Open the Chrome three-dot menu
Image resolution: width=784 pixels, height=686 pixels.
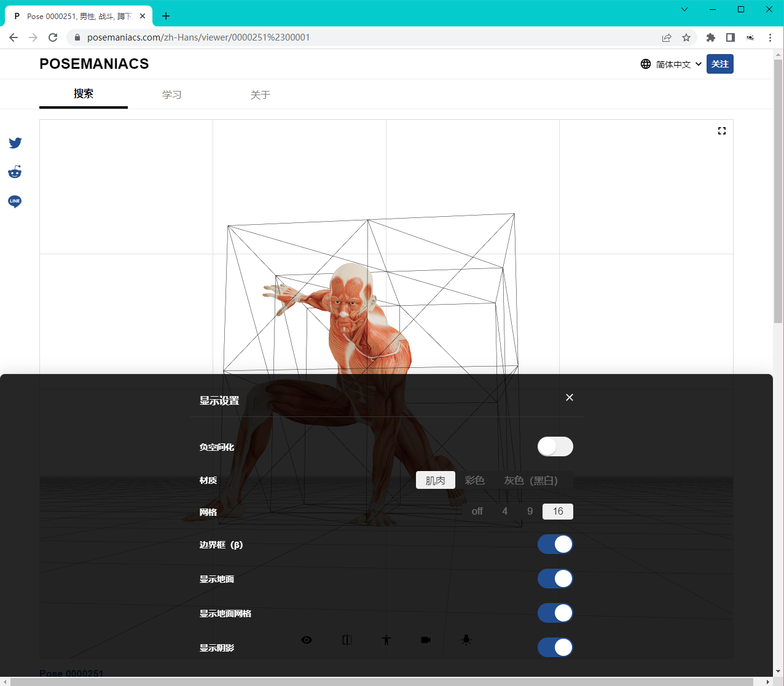tap(770, 37)
